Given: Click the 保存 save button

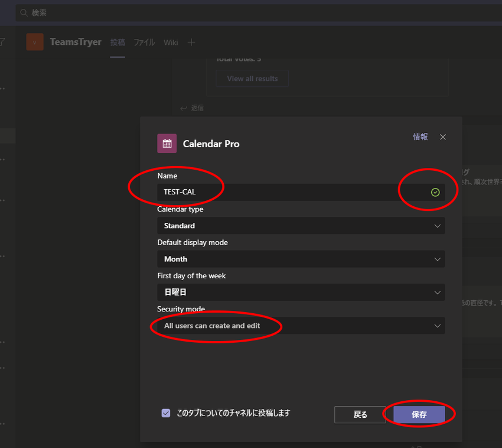Looking at the screenshot, I should click(x=419, y=415).
